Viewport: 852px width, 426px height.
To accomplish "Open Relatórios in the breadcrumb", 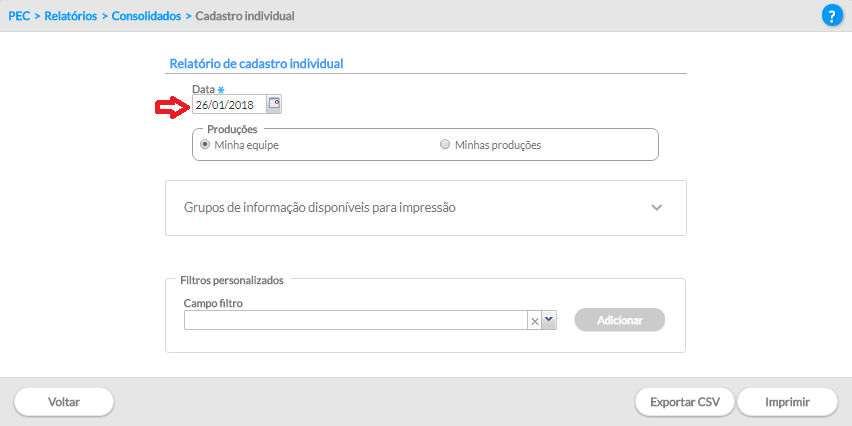I will (x=71, y=16).
